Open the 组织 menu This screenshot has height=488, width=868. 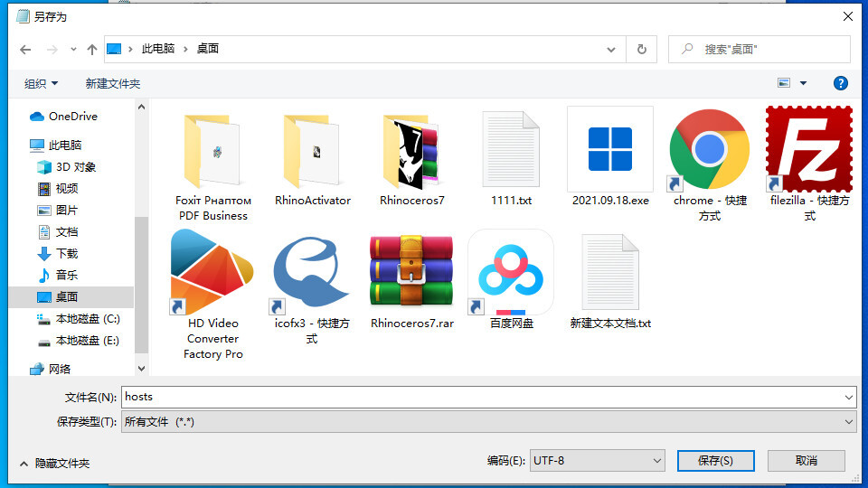(41, 83)
